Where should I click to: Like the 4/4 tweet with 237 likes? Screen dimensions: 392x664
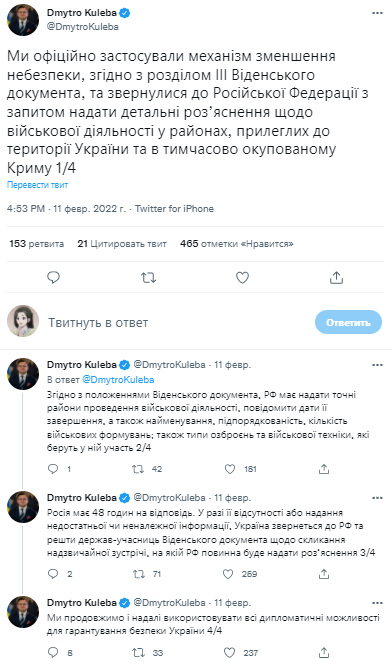click(229, 652)
